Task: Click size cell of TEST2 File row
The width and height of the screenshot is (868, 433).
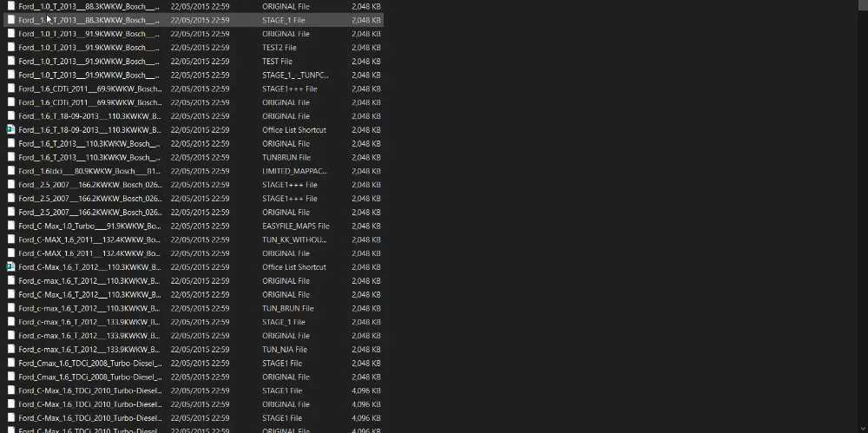Action: coord(366,48)
